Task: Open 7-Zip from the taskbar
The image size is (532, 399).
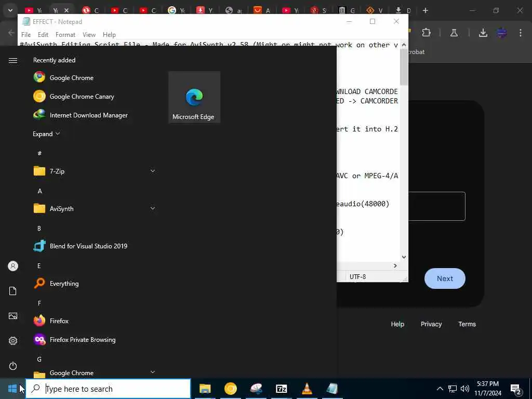Action: click(x=281, y=389)
